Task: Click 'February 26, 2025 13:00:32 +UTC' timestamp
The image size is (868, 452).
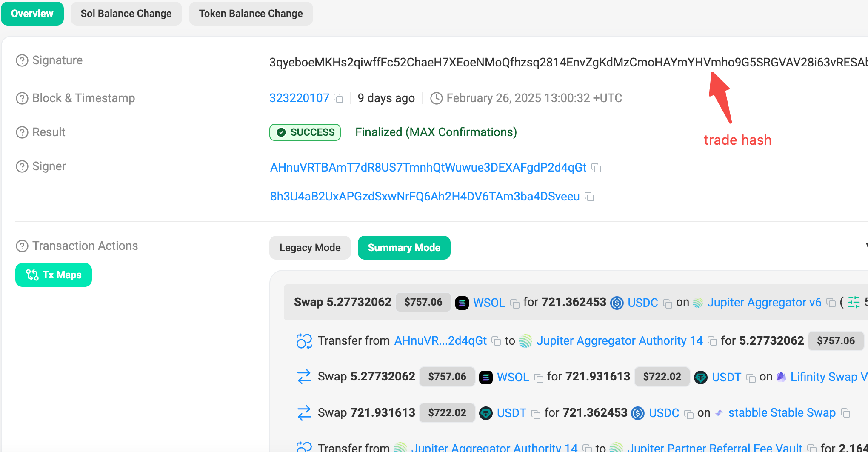Action: pyautogui.click(x=534, y=98)
